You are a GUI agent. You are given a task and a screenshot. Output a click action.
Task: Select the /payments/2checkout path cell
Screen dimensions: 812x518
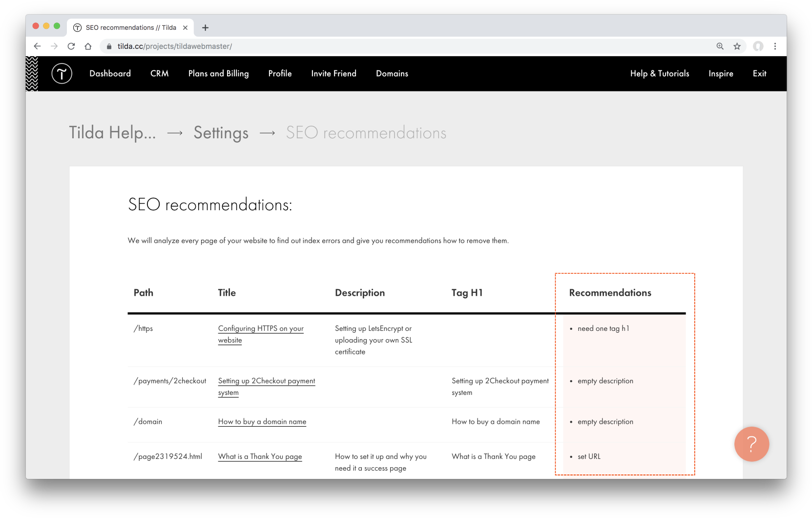coord(170,381)
